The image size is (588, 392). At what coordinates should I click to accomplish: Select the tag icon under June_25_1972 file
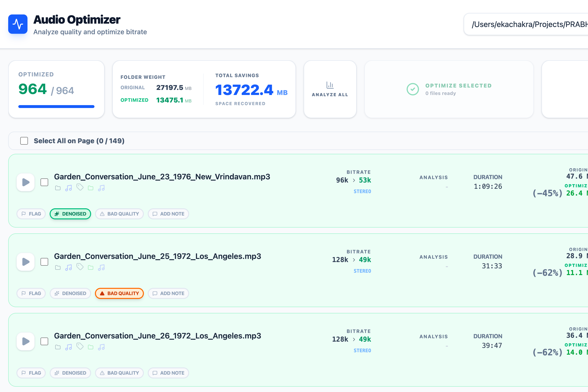80,267
